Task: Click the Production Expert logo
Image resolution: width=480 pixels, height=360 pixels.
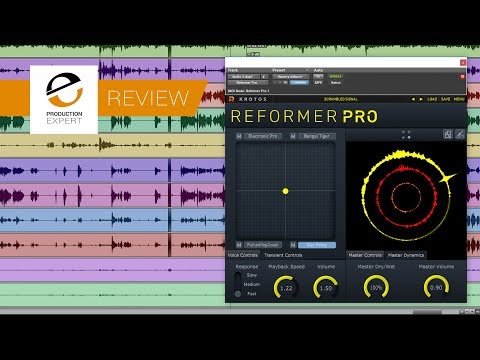Action: pos(64,99)
